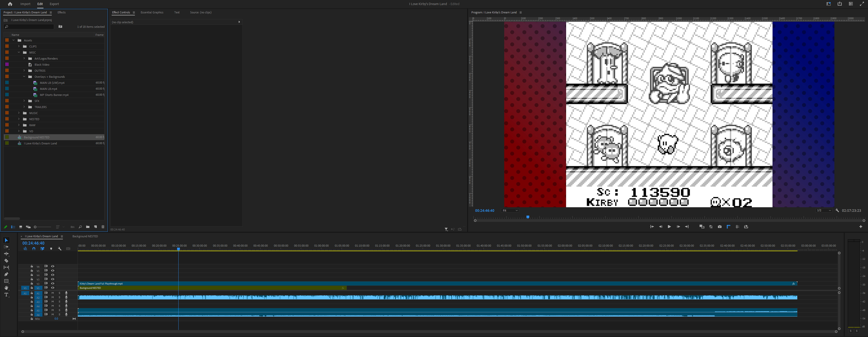868x337 pixels.
Task: Enable voice-over record on A5
Action: 66,310
